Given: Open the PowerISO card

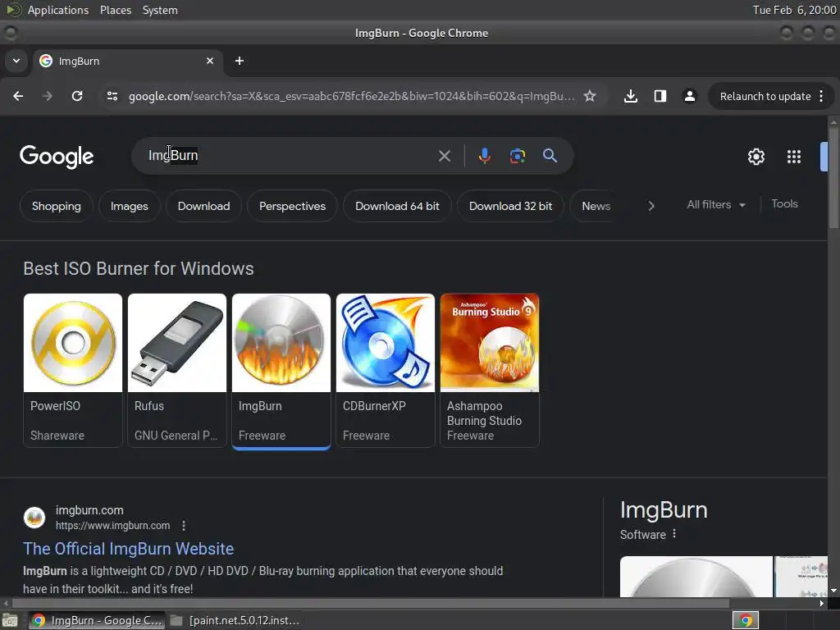Looking at the screenshot, I should point(73,370).
